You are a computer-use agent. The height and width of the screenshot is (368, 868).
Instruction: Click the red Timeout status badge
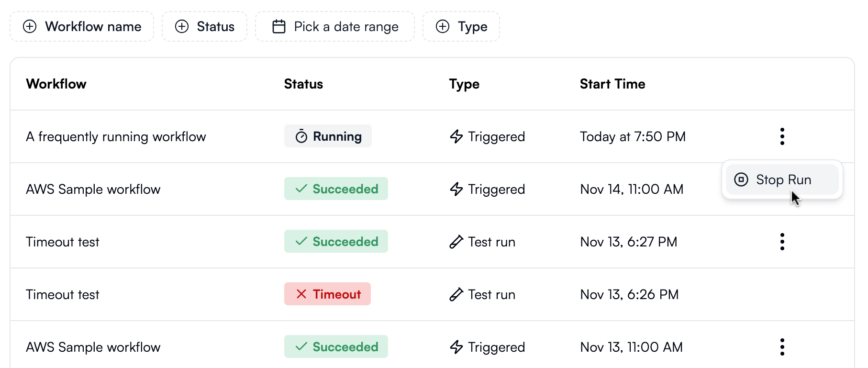click(328, 294)
